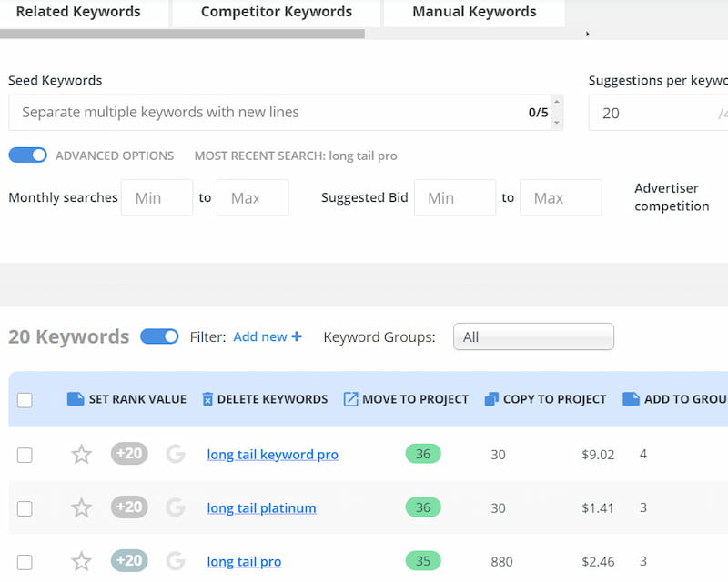
Task: Click the Monthly searches Min field
Action: [x=159, y=198]
